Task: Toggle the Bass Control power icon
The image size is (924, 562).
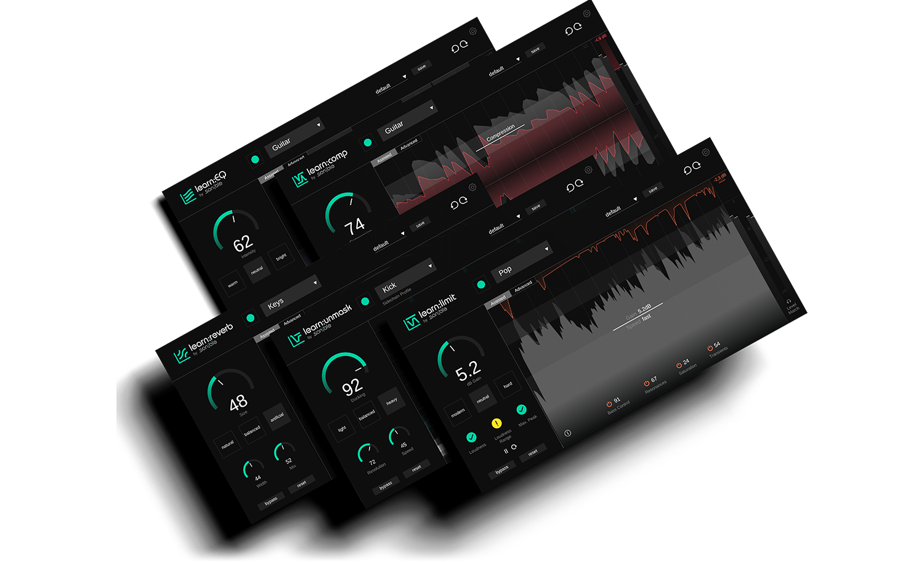Action: pos(609,404)
